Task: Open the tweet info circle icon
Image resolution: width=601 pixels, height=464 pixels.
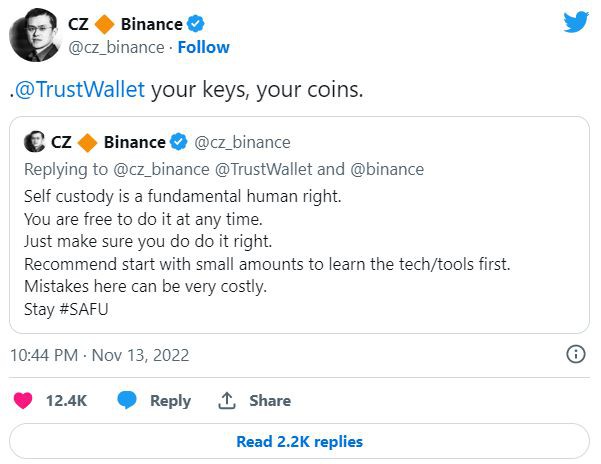Action: pos(575,354)
